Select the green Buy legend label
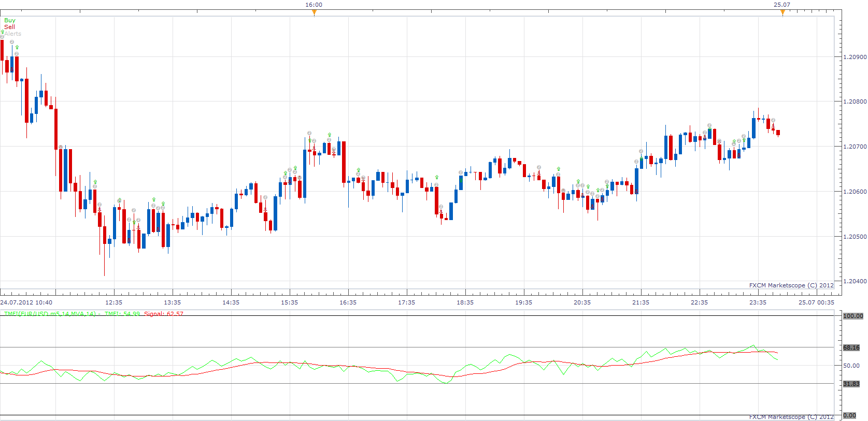Screen dimensions: 868x421 coord(10,20)
